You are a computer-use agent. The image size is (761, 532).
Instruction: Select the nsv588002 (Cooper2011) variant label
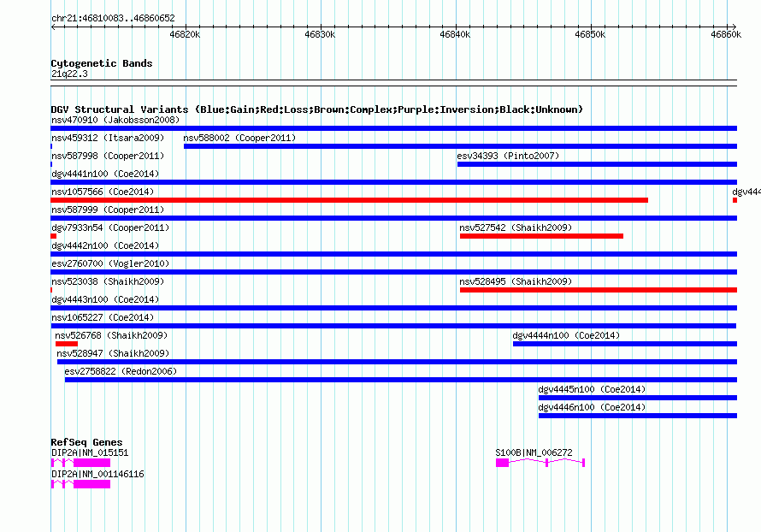pos(239,138)
